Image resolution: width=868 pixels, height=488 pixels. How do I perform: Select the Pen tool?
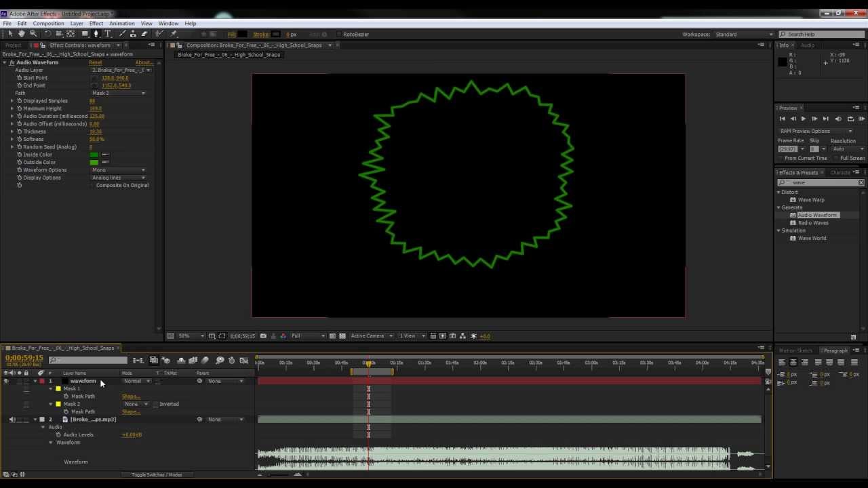[x=96, y=34]
